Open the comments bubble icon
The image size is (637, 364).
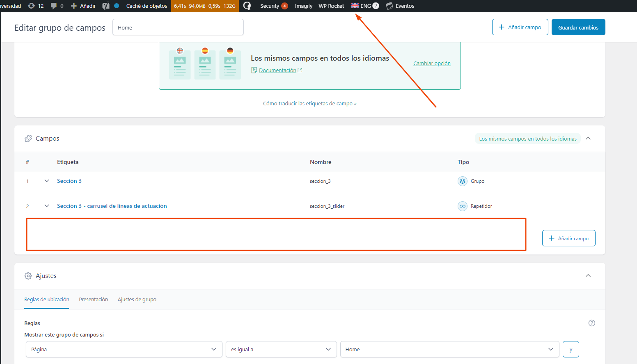pyautogui.click(x=54, y=6)
